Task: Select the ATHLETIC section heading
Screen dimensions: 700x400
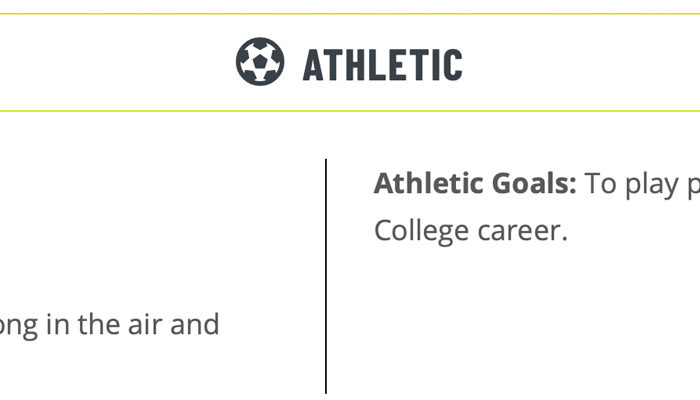Action: pyautogui.click(x=383, y=65)
